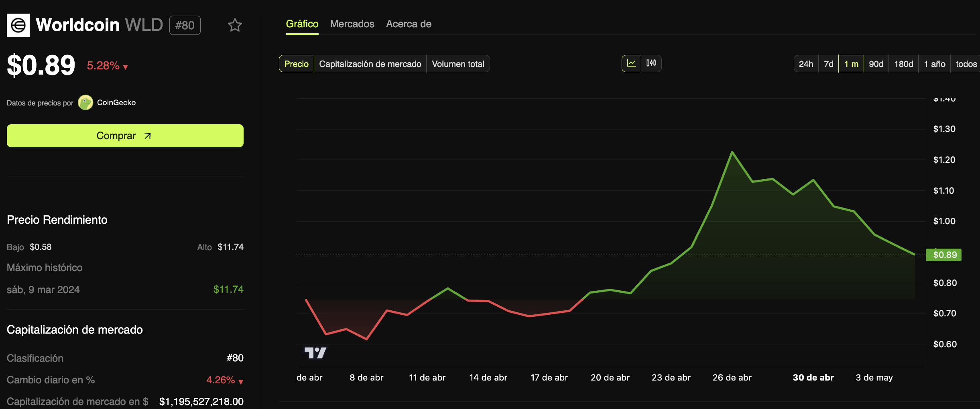Click the 20 de abr axis label
The image size is (980, 409).
[x=610, y=378]
